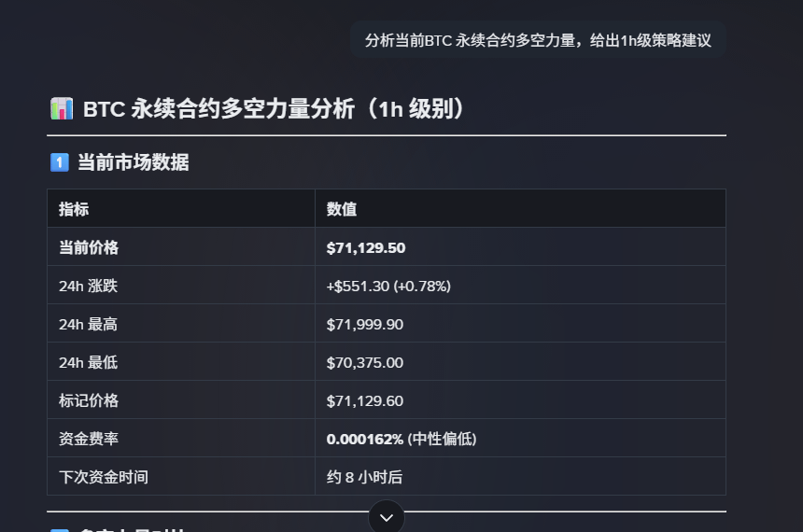The height and width of the screenshot is (532, 803).
Task: Click the 指标 column header
Action: coord(74,209)
